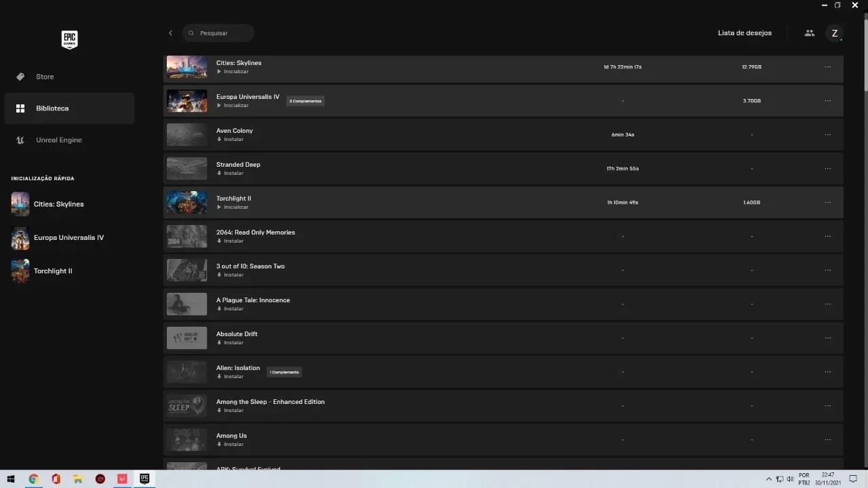Open three-dot menu for Absolute Drift

pyautogui.click(x=827, y=338)
